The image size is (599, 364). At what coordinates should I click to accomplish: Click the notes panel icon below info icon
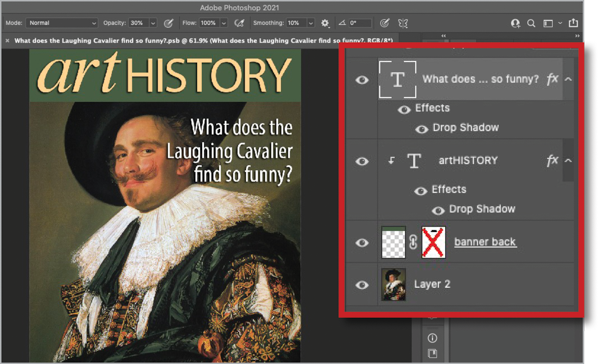pos(432,354)
